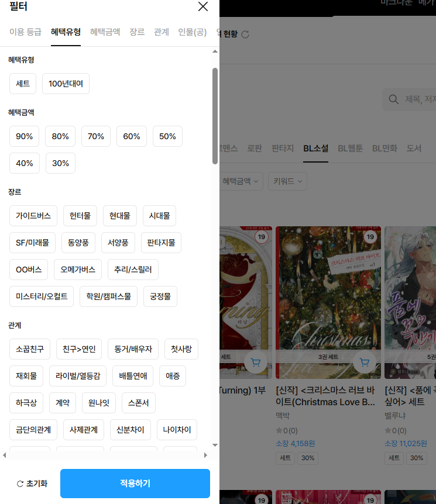Click the left arrow of the horizontal scrollbar

[x=5, y=455]
